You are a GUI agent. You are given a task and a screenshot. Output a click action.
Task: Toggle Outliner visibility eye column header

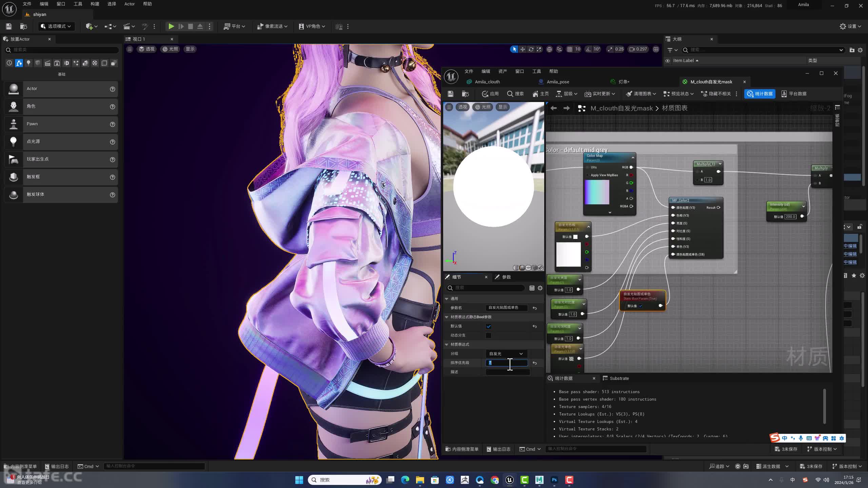click(x=668, y=61)
